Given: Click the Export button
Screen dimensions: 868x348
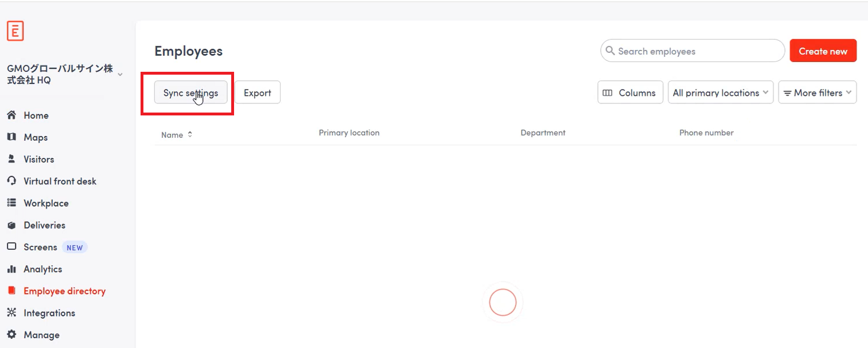Looking at the screenshot, I should point(258,92).
